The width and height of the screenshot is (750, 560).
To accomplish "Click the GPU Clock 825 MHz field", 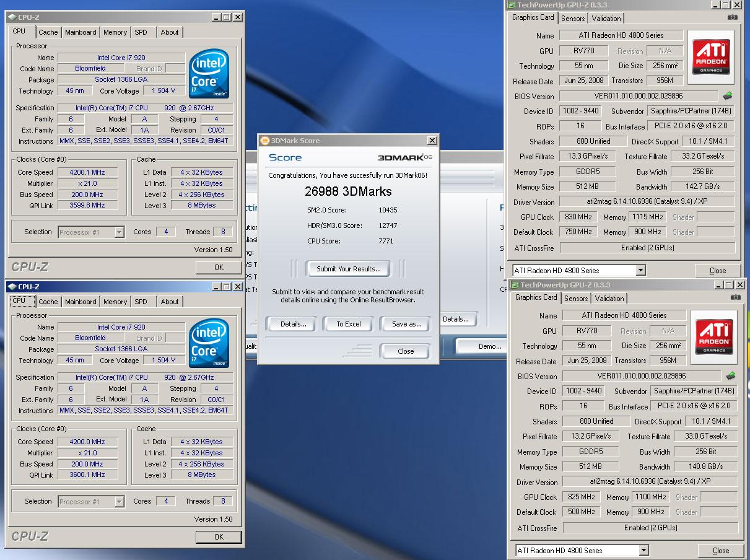I will click(x=580, y=497).
